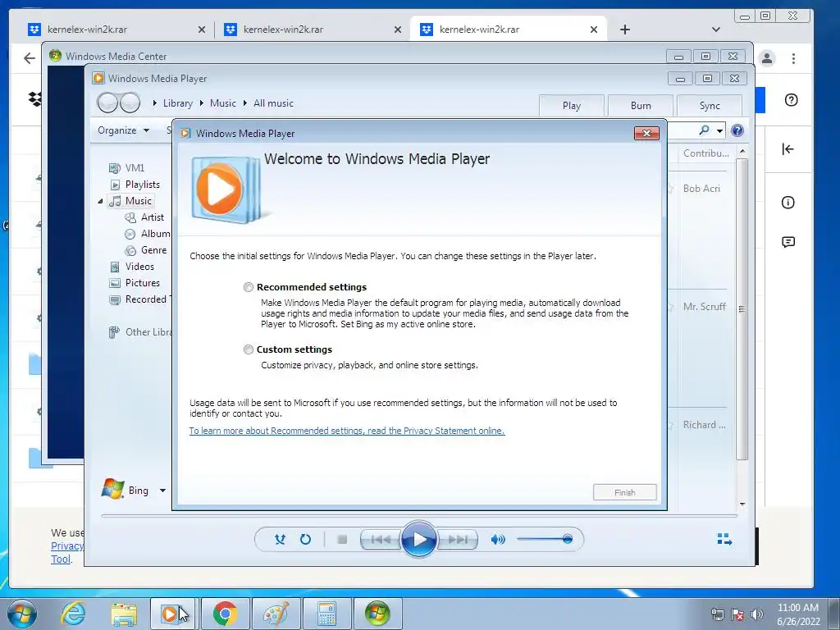Image resolution: width=840 pixels, height=630 pixels.
Task: Expand the arrow before Library breadcrumb
Action: point(155,103)
